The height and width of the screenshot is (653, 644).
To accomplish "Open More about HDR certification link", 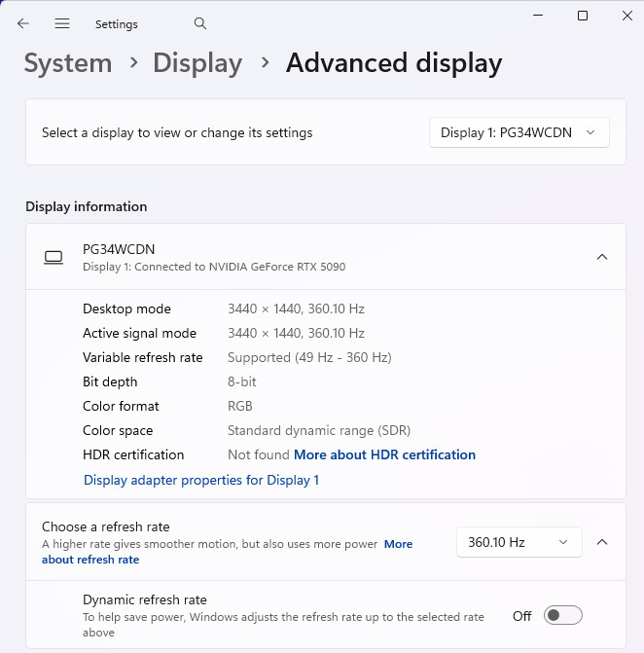I will pos(384,454).
